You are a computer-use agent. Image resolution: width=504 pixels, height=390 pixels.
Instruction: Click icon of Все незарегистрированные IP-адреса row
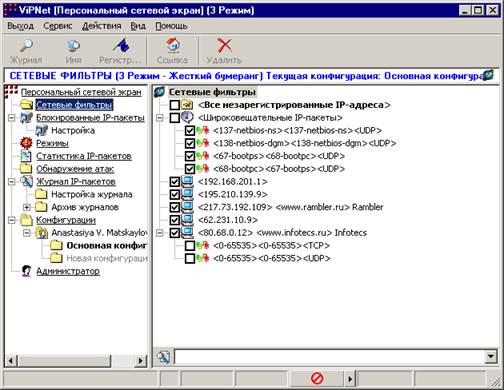(x=187, y=105)
